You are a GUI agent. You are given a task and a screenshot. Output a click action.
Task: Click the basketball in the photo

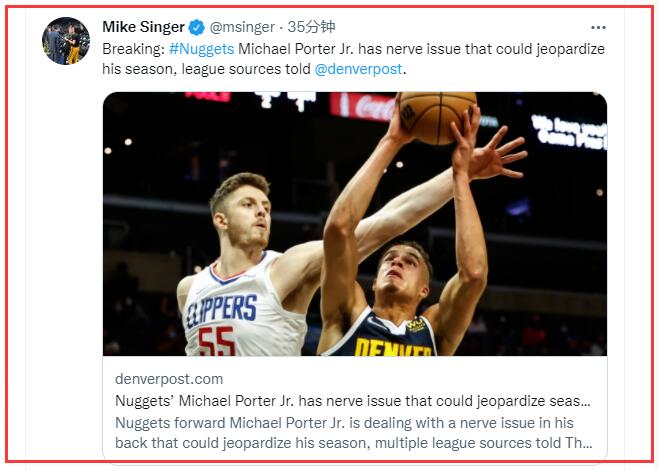click(438, 117)
